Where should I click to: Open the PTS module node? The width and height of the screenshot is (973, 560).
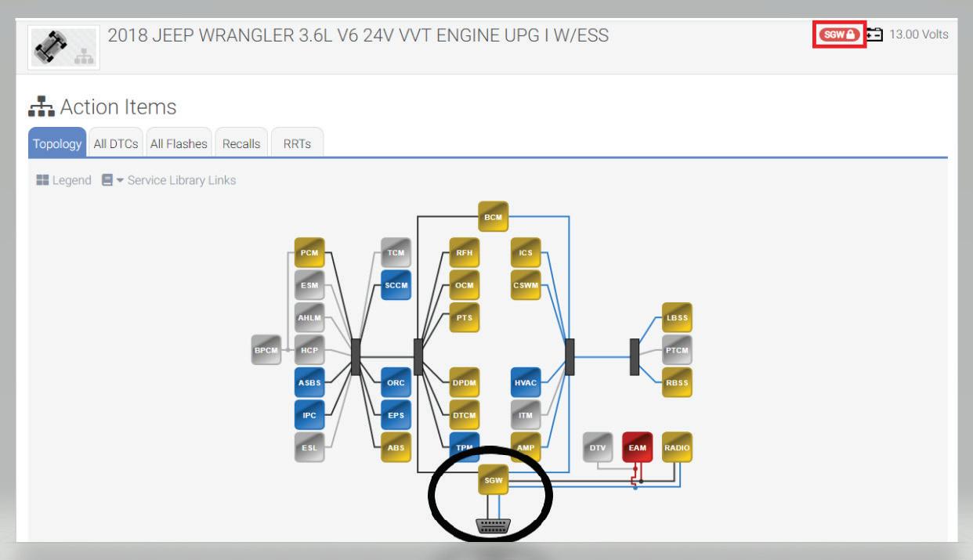click(465, 318)
